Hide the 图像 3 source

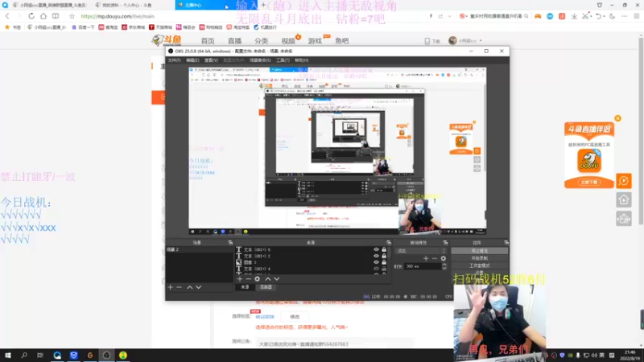[376, 262]
